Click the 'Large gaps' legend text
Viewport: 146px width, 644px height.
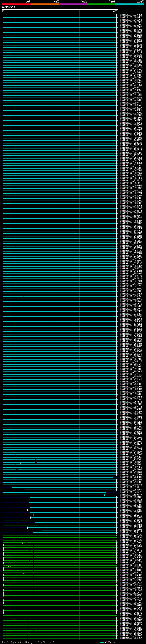click(x=10, y=642)
